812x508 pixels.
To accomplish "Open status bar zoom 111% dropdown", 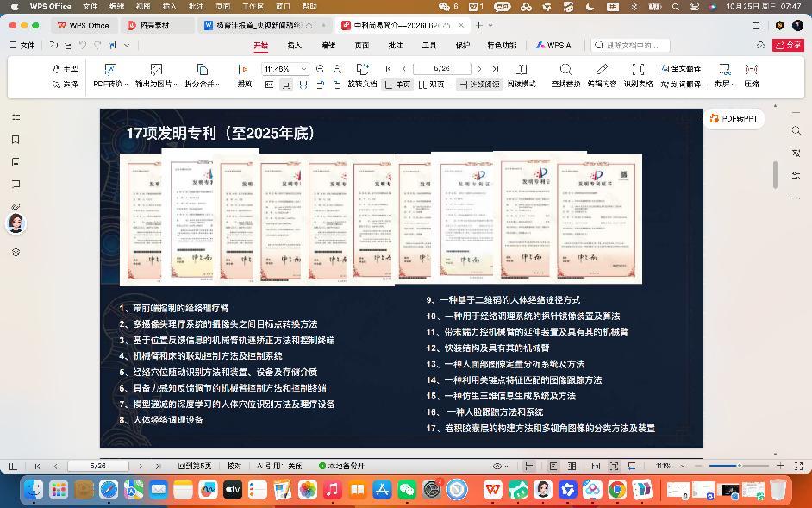I will 683,466.
